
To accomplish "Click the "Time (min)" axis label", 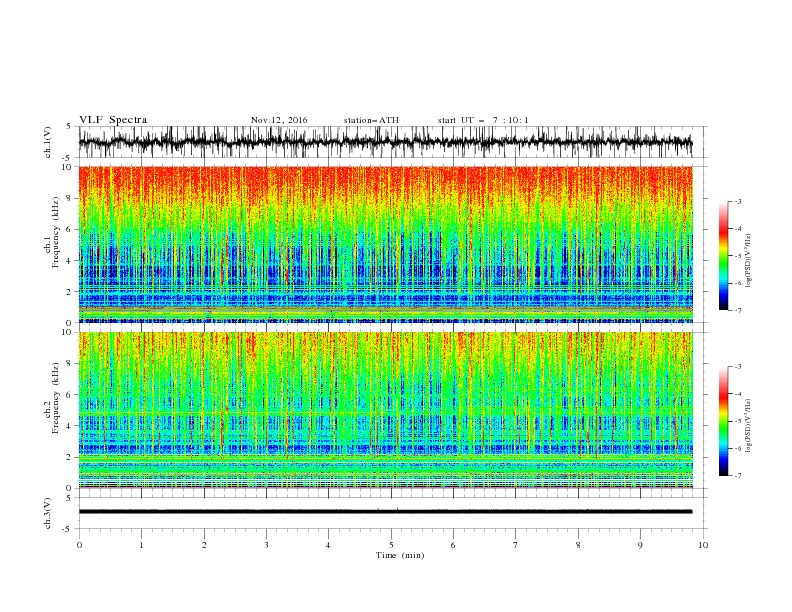I will point(400,555).
